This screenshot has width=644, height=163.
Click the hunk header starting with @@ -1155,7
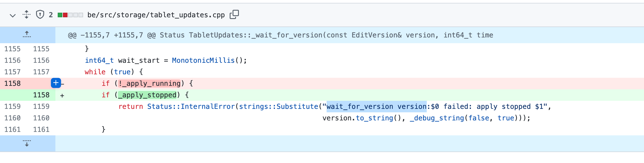[280, 35]
